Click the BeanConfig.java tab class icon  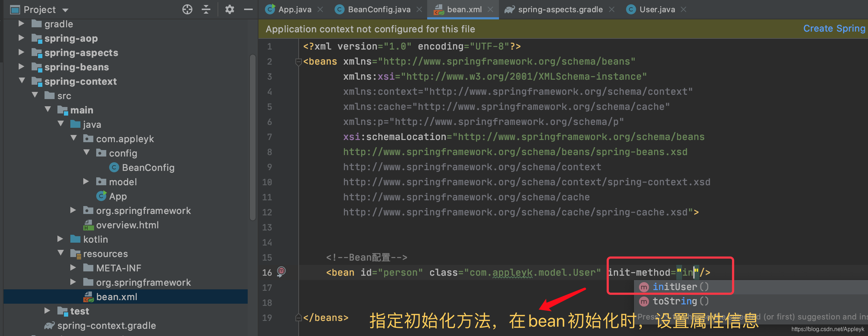coord(340,10)
